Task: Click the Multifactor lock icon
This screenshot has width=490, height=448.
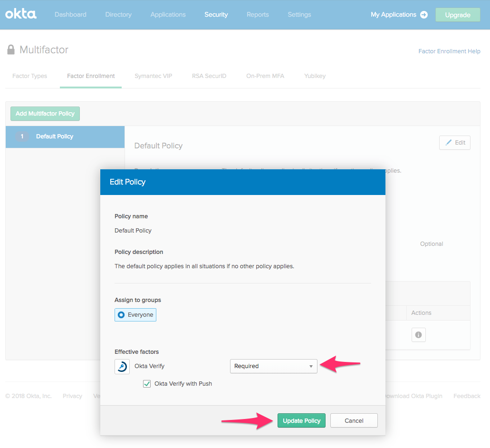Action: click(x=11, y=50)
